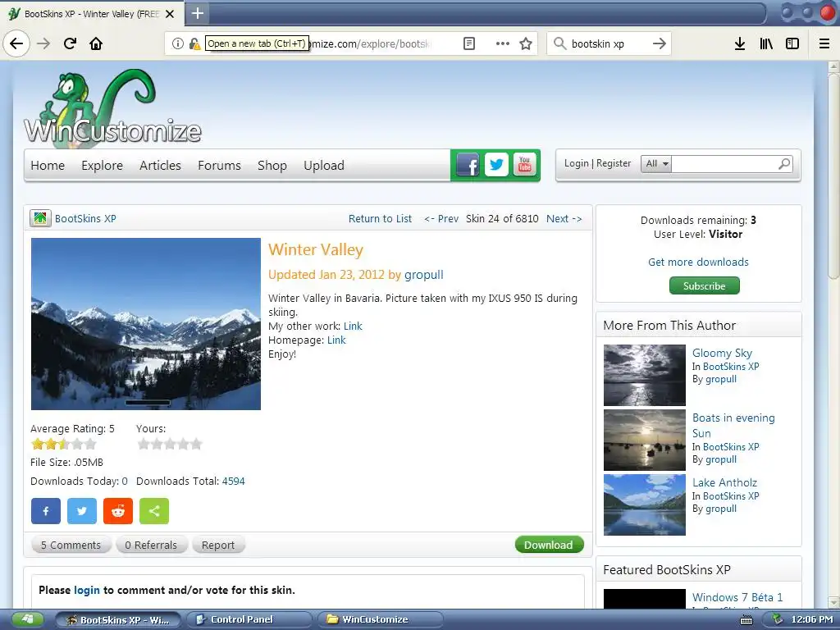Submit search with arrow in search box
Screen dimensions: 840x630
coord(660,43)
